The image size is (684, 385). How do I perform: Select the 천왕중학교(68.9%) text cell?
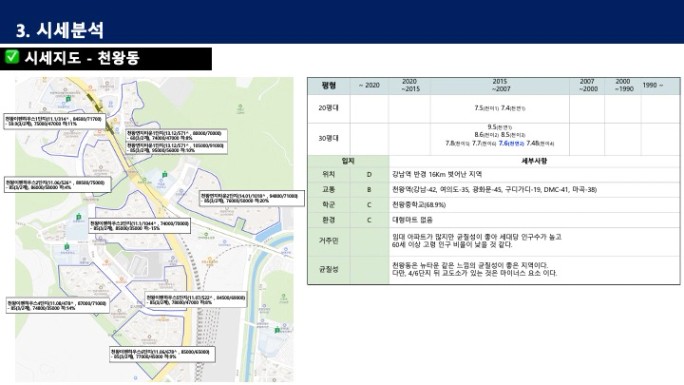pyautogui.click(x=419, y=205)
